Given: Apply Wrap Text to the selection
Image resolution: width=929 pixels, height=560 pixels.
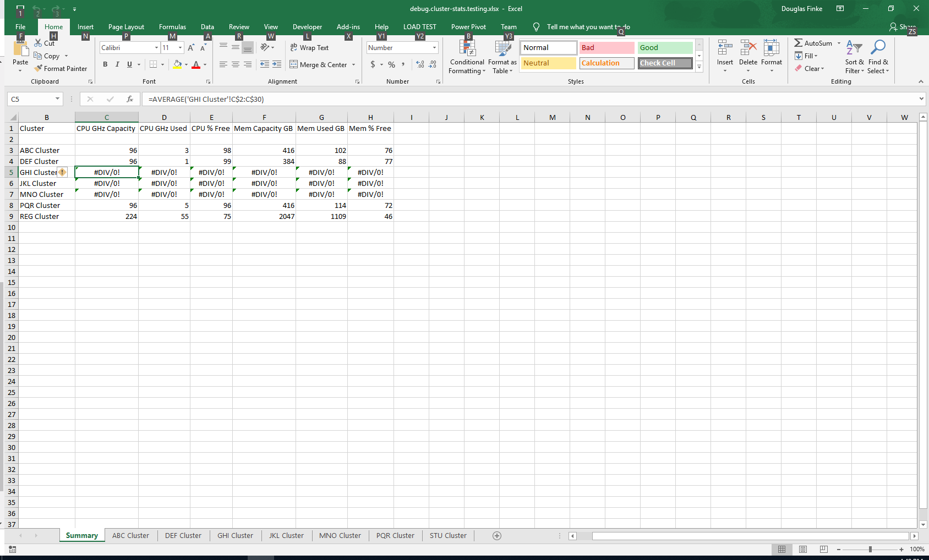Looking at the screenshot, I should coord(310,47).
